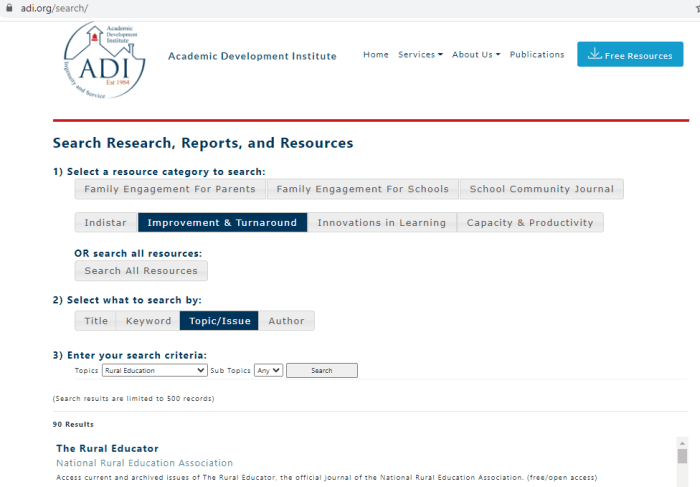The image size is (700, 487).
Task: Select Family Engagement For Schools category
Action: pos(362,189)
